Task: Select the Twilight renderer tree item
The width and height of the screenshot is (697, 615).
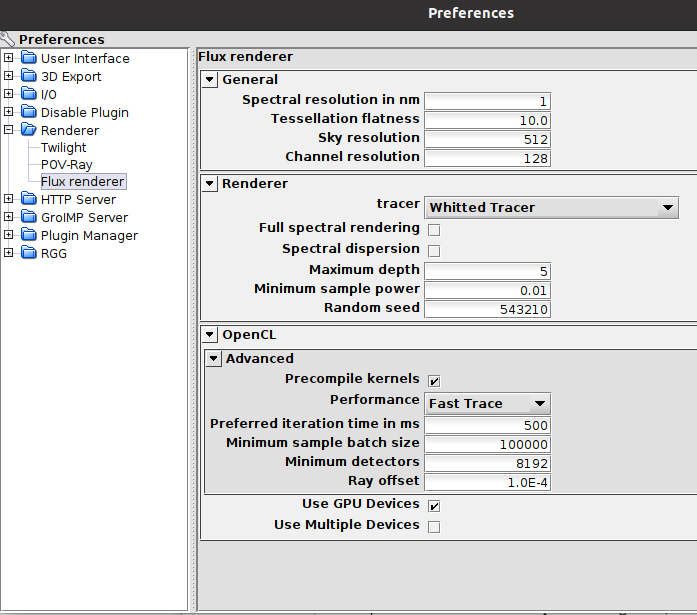Action: [63, 148]
